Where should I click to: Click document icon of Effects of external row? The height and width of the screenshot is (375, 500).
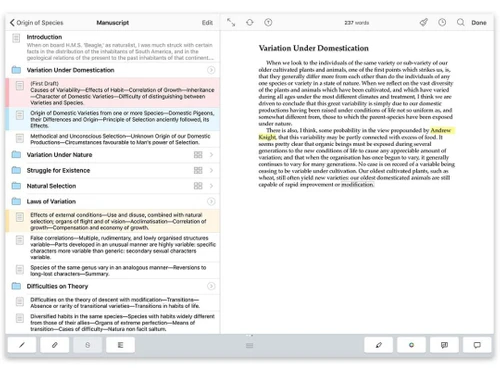click(x=20, y=217)
